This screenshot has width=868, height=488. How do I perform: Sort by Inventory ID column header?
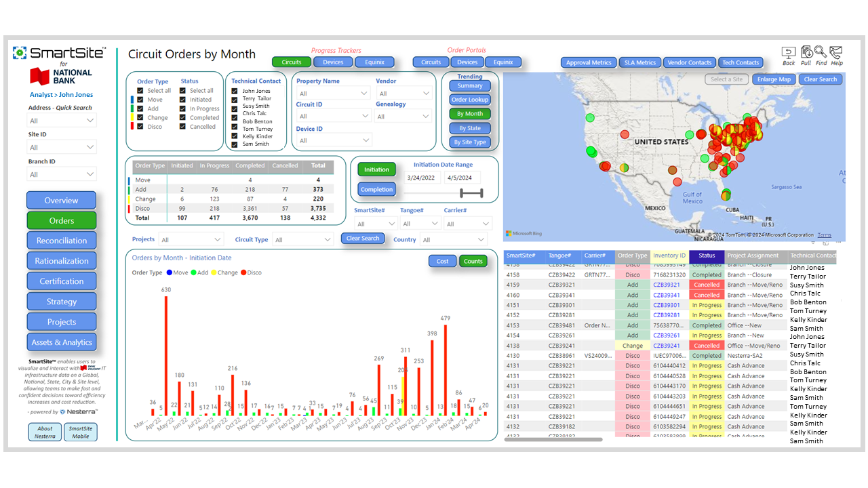[669, 256]
